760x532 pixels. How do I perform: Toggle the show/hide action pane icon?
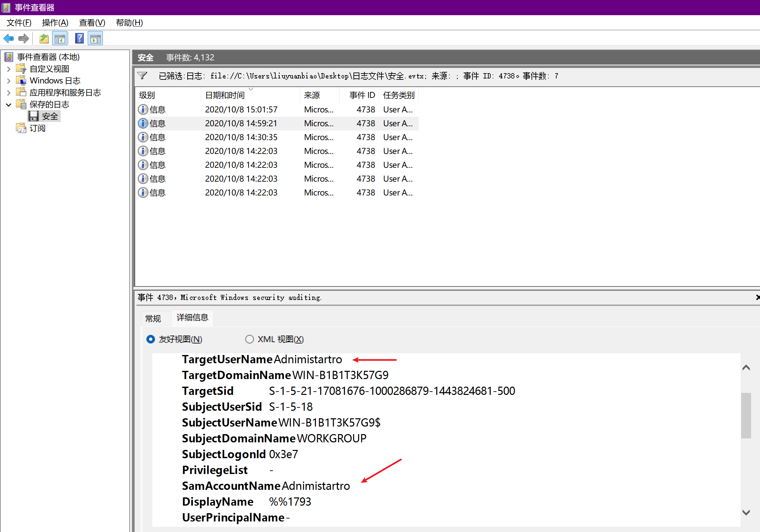(x=96, y=39)
